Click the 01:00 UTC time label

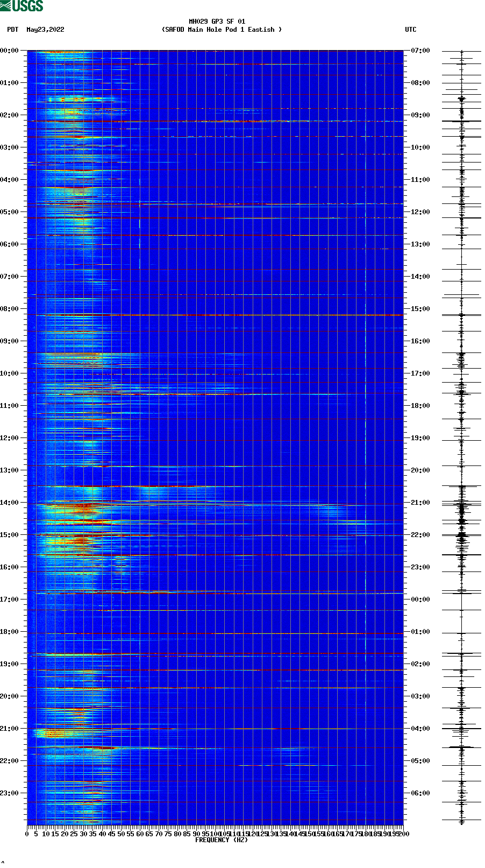[x=420, y=632]
